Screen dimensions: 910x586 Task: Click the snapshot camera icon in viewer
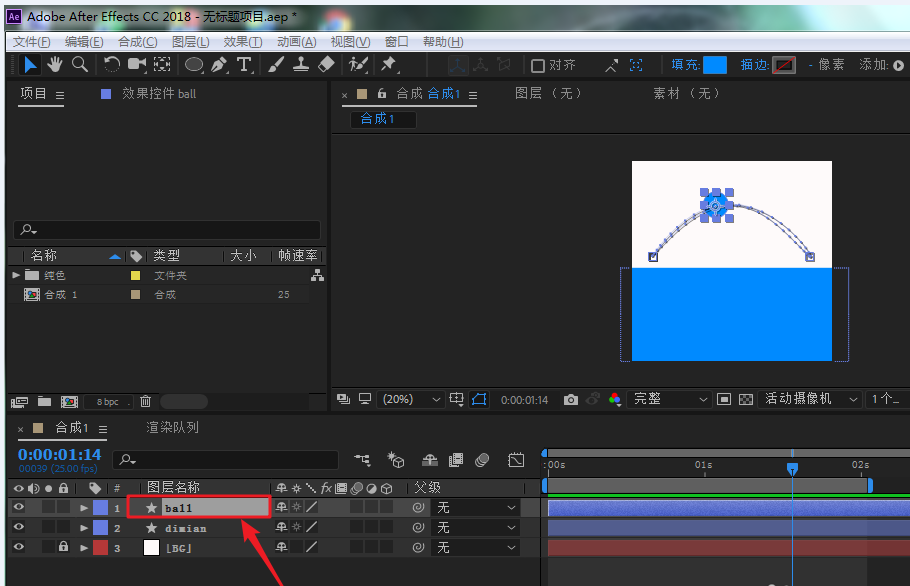point(570,399)
